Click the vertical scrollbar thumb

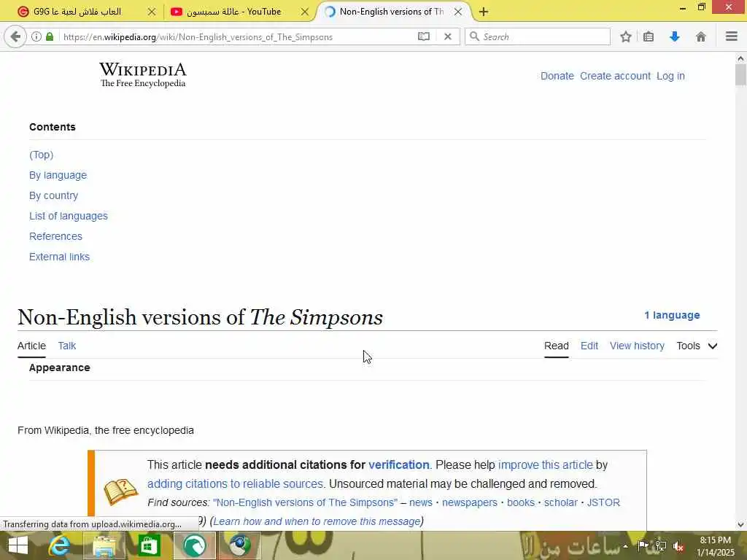[740, 75]
